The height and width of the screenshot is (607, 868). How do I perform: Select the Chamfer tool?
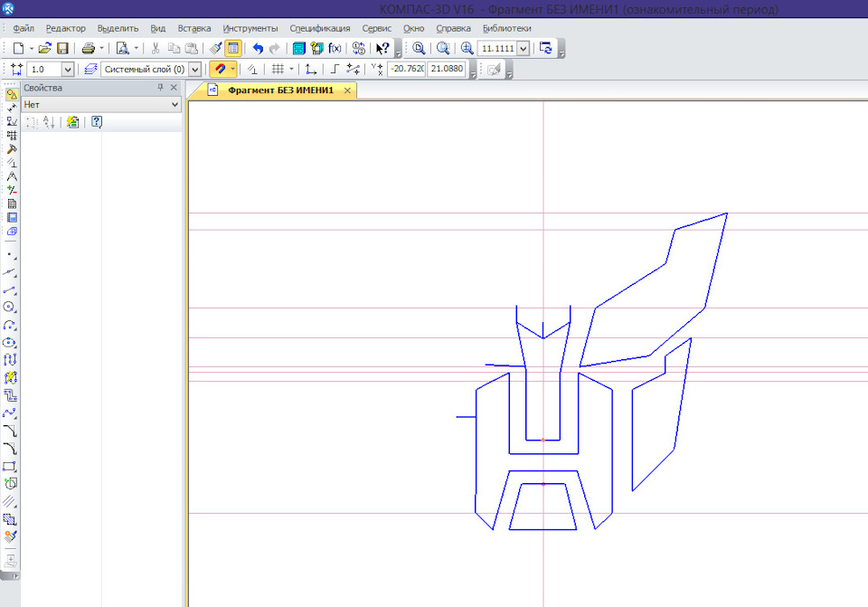10,431
